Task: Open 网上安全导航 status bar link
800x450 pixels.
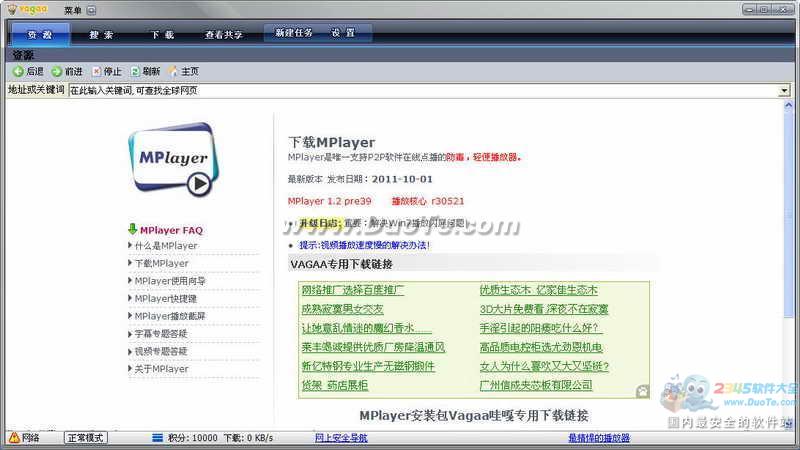Action: [x=341, y=437]
